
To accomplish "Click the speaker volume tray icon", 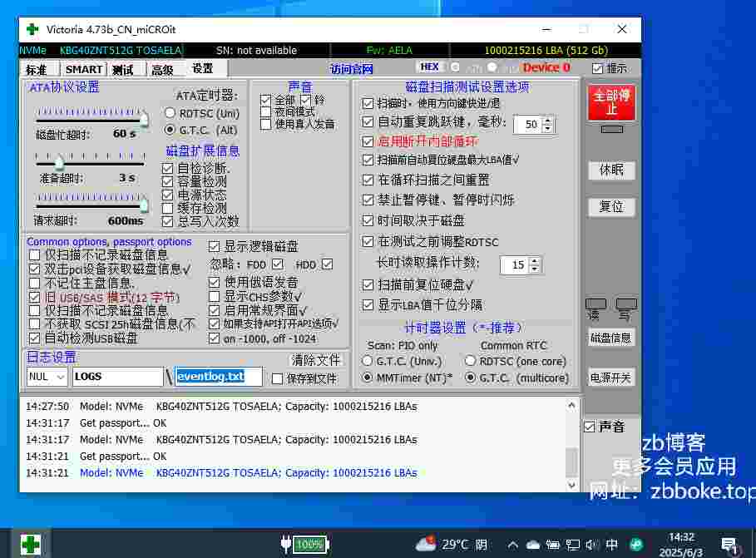I will (x=591, y=545).
